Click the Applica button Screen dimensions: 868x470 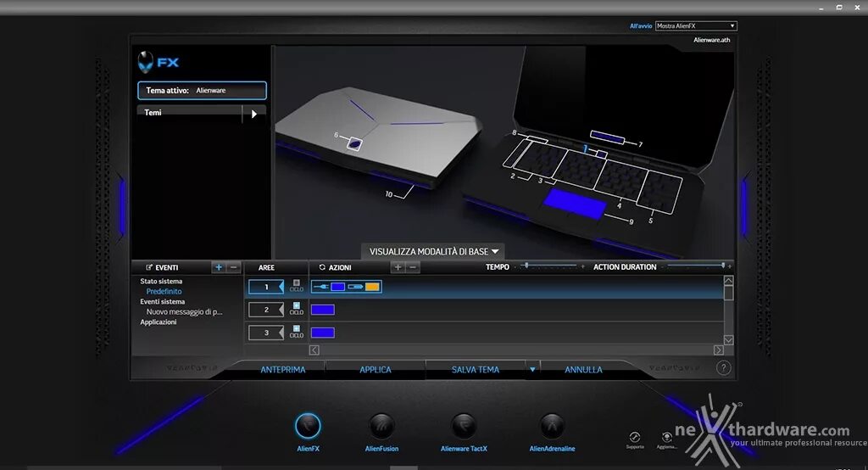click(376, 369)
